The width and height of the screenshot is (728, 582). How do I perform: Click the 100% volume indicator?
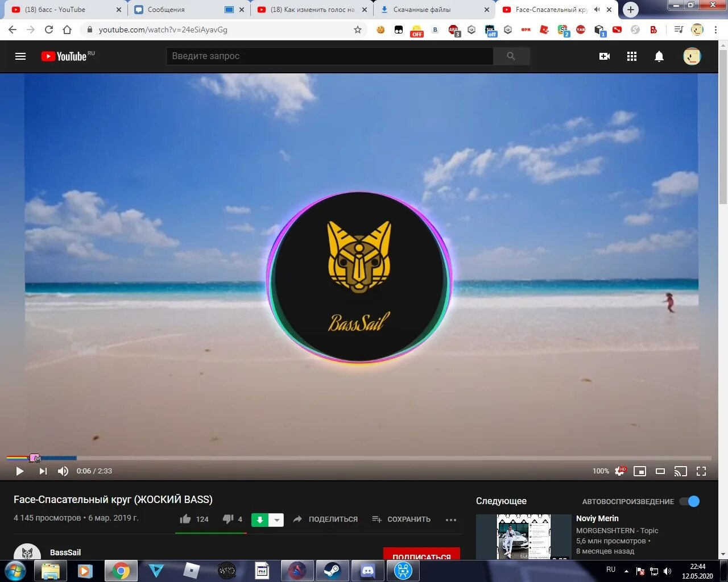click(601, 471)
